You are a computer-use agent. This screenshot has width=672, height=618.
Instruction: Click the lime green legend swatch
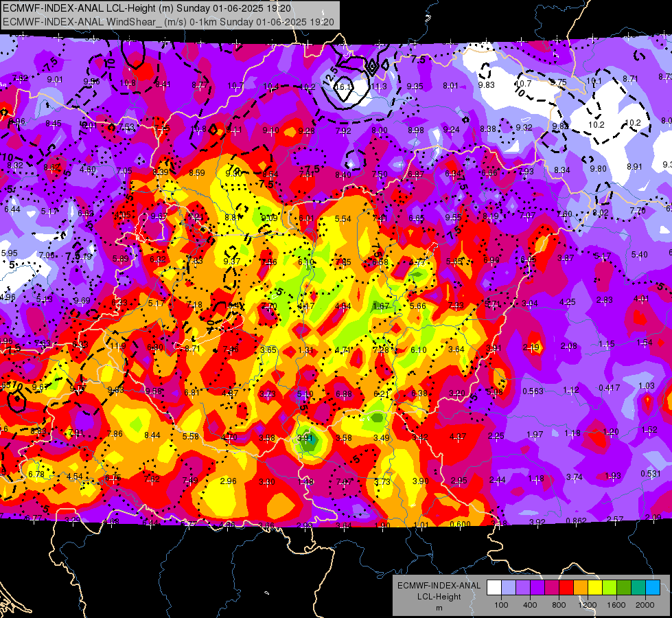point(610,588)
